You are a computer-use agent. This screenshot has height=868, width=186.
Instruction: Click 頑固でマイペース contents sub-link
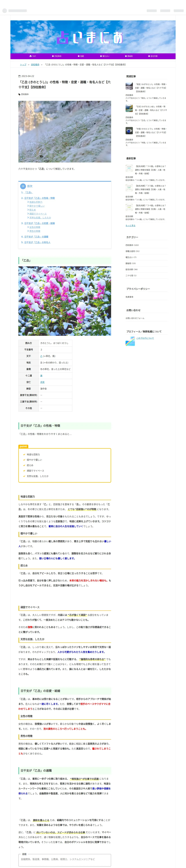tap(38, 214)
